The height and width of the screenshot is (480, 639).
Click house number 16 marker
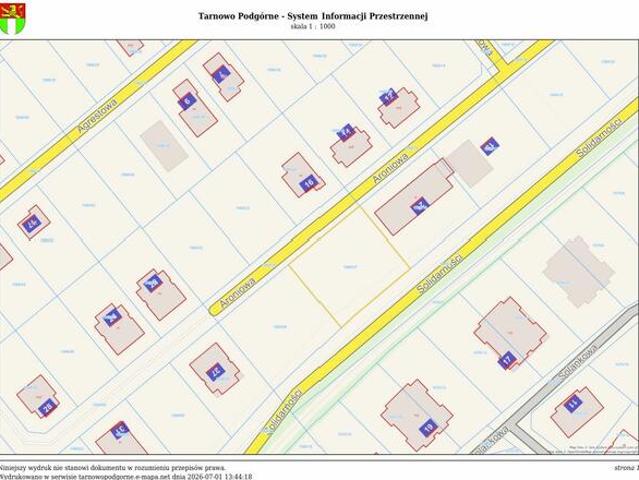(x=309, y=183)
